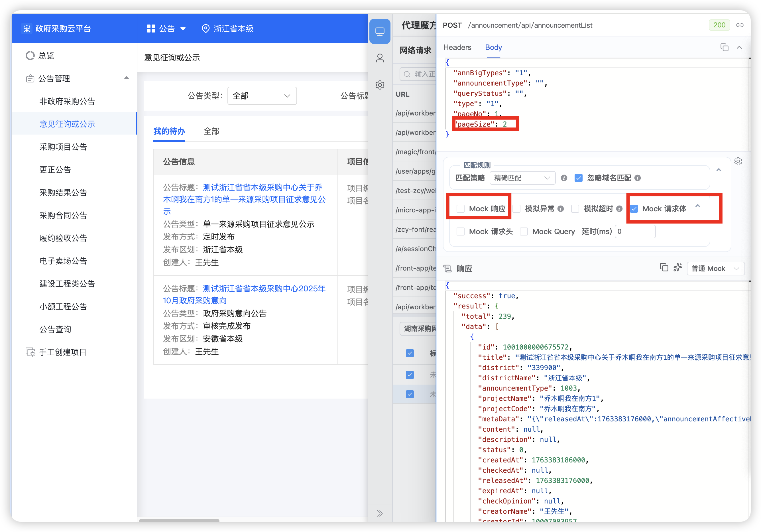761x532 pixels.
Task: Click the /magic/front request row
Action: coord(415,152)
